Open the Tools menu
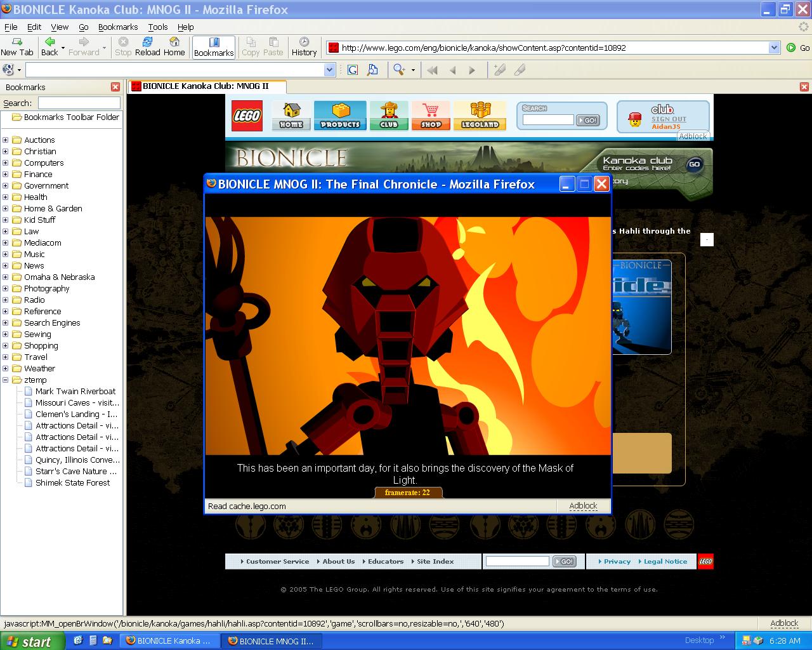This screenshot has height=650, width=812. pos(158,27)
